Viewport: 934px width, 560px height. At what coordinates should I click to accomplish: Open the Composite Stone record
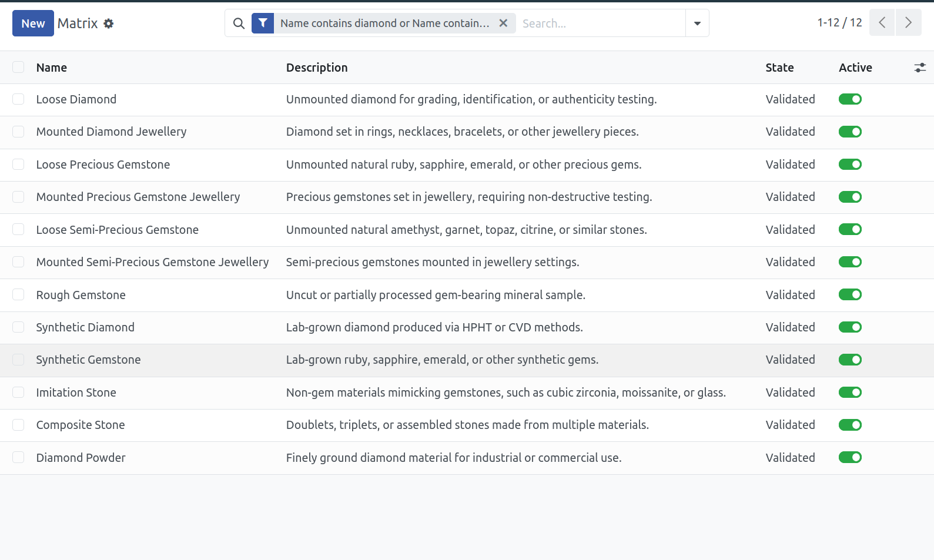[x=81, y=425]
